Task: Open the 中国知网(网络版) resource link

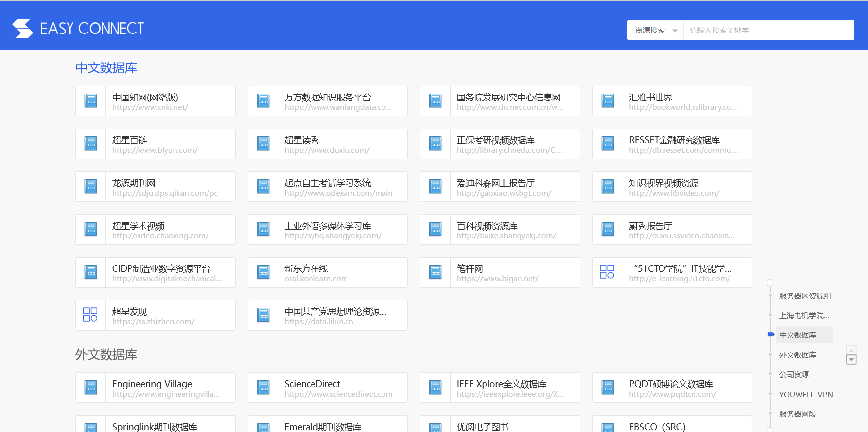Action: point(155,101)
